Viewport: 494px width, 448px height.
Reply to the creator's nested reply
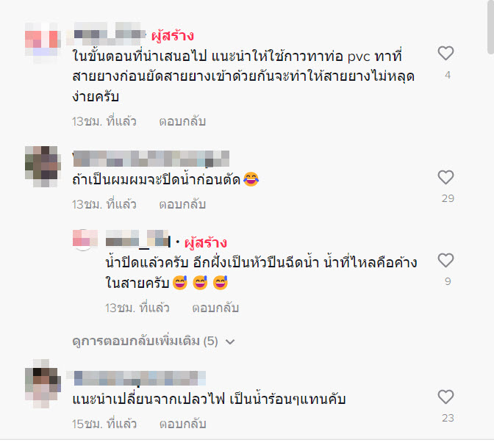pyautogui.click(x=215, y=308)
